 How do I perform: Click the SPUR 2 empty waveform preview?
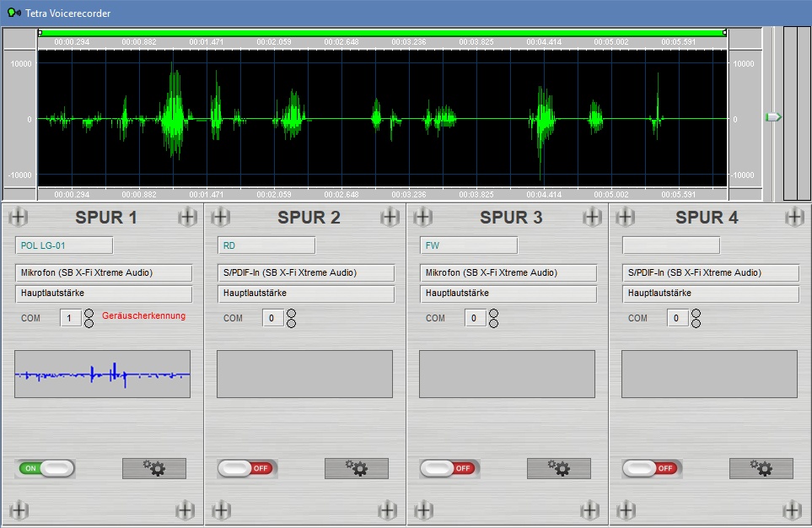tap(305, 374)
